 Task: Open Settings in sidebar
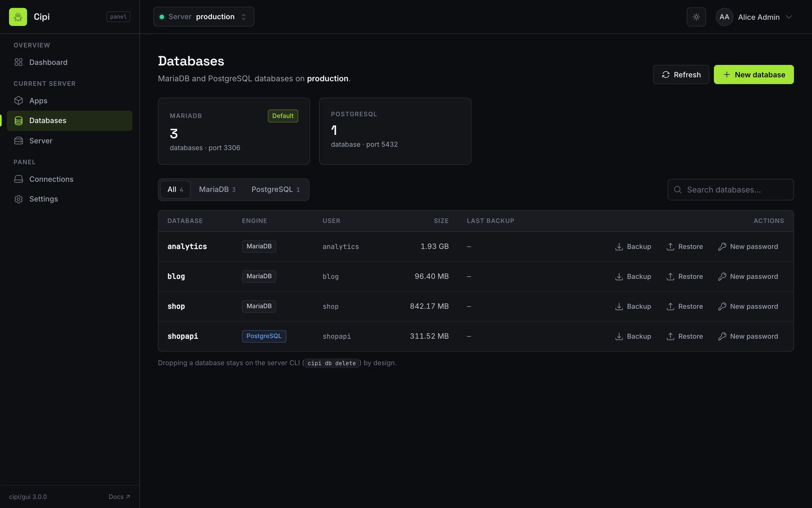tap(69, 199)
